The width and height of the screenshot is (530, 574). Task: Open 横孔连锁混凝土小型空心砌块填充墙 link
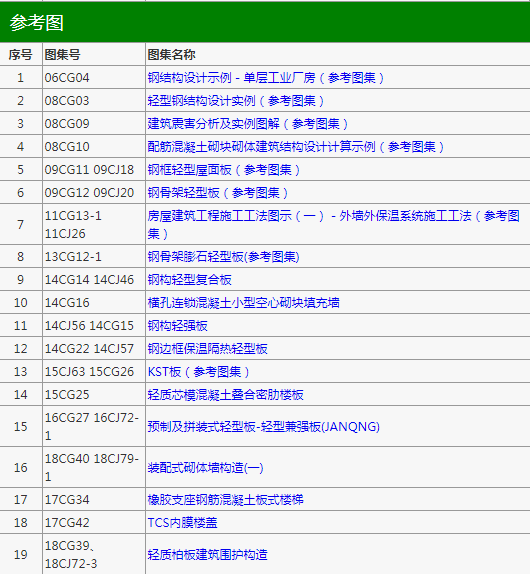point(243,303)
